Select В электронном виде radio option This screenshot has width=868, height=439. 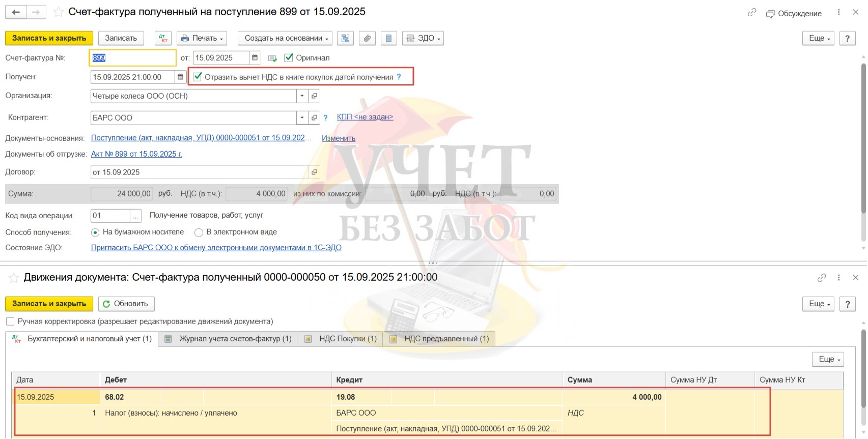199,232
